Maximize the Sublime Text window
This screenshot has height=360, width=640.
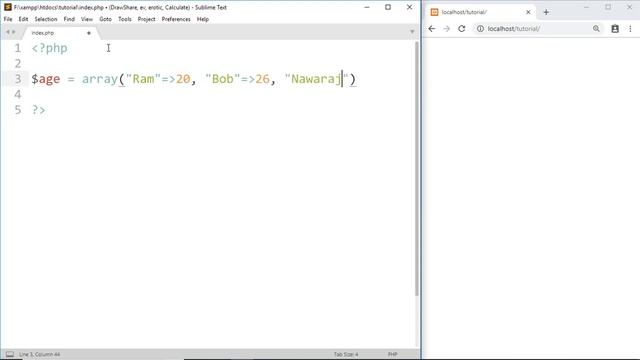[x=388, y=7]
